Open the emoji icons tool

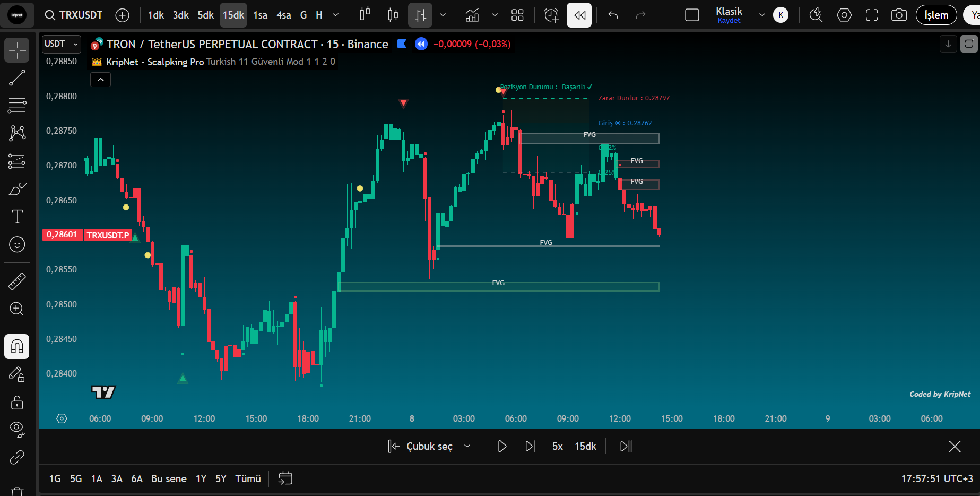[17, 244]
